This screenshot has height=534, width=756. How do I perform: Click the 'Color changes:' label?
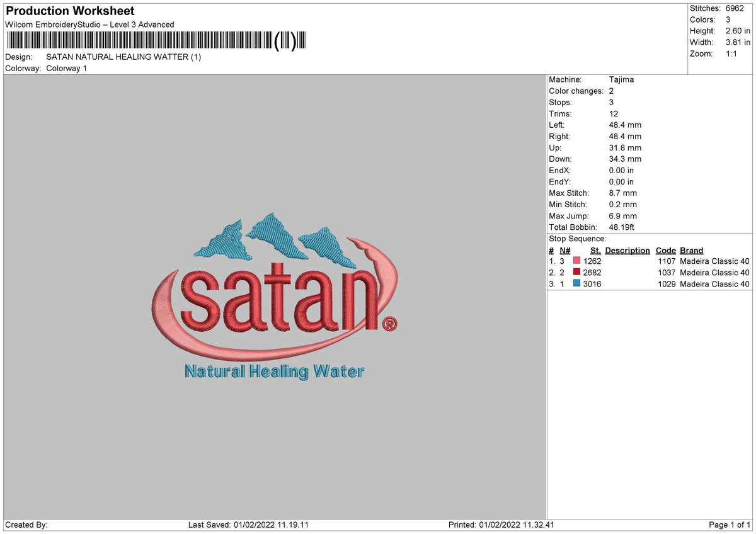tap(576, 91)
